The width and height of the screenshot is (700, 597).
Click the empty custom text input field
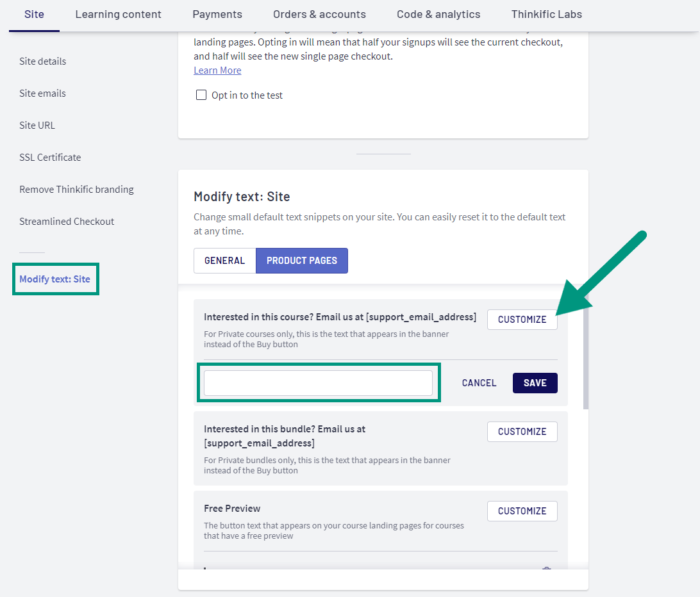(319, 382)
